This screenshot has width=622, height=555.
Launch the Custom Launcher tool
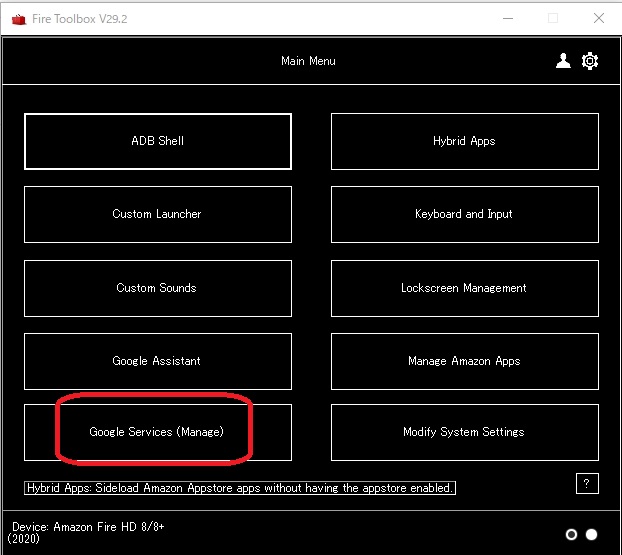[158, 214]
